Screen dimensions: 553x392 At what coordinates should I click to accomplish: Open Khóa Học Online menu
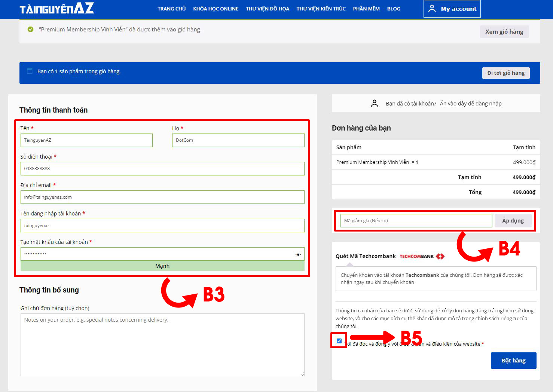point(216,9)
